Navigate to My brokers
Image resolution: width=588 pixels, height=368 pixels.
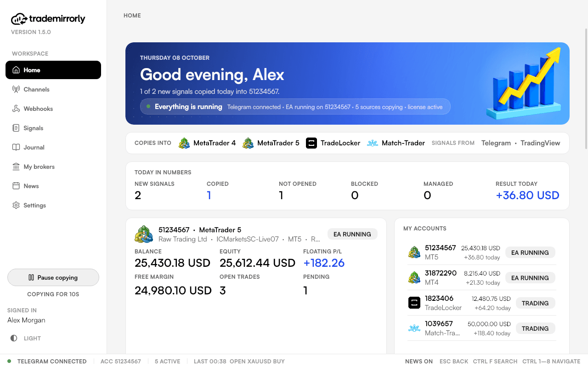pyautogui.click(x=53, y=167)
